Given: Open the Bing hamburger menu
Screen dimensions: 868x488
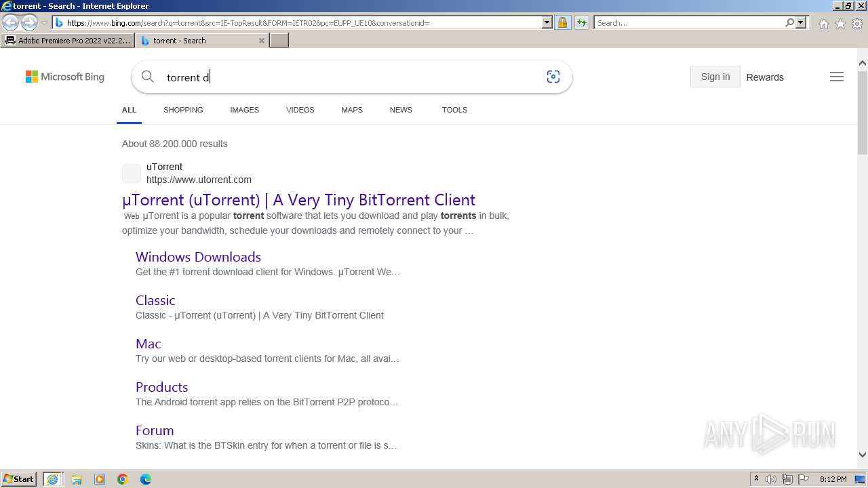Looking at the screenshot, I should pos(837,77).
